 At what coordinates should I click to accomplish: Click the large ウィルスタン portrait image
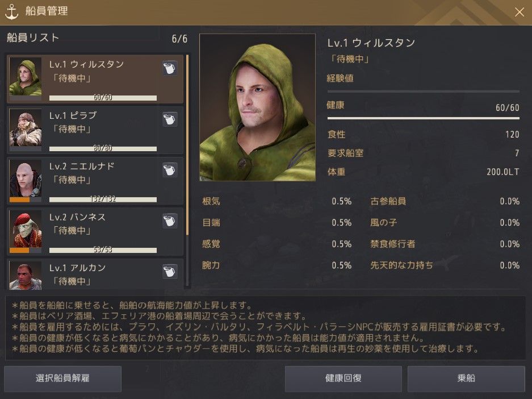[x=258, y=107]
